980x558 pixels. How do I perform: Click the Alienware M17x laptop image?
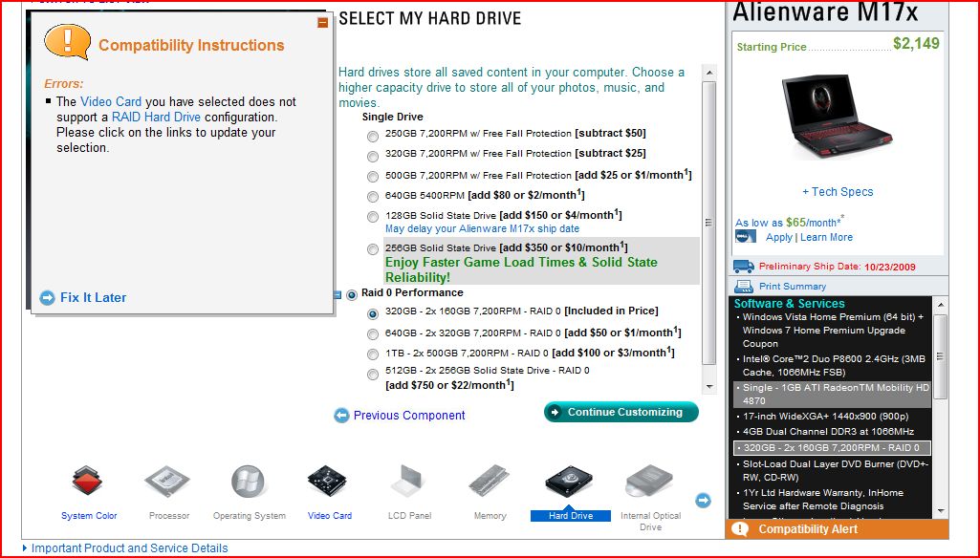click(x=837, y=117)
